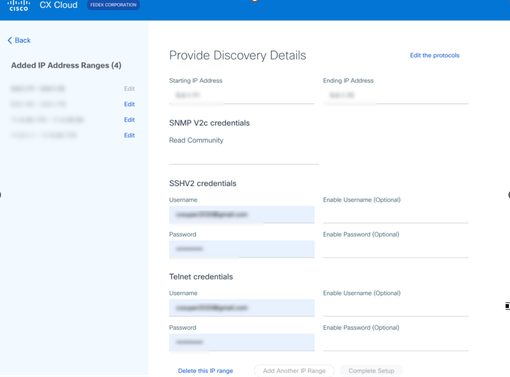Click the Added IP Address Ranges (4) heading
The width and height of the screenshot is (510, 377).
tap(66, 65)
